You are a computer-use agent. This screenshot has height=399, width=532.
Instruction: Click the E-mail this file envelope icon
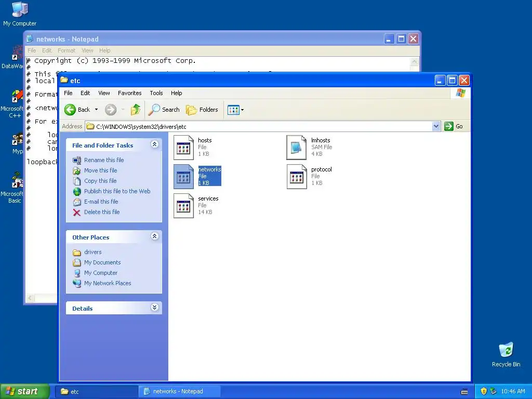point(77,202)
